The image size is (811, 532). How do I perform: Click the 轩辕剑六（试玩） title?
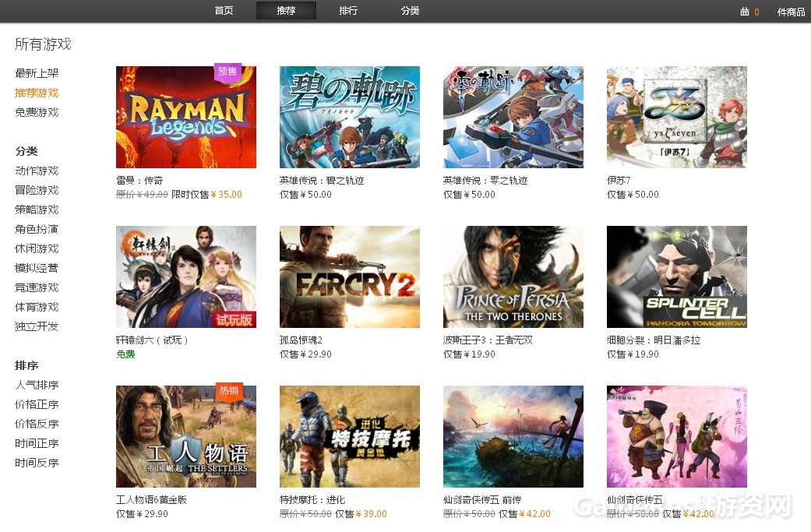tap(152, 340)
